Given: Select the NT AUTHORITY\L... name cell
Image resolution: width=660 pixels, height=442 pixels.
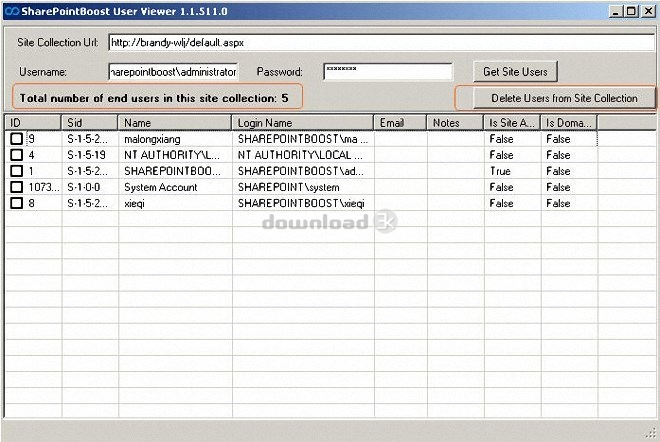Looking at the screenshot, I should tap(172, 155).
